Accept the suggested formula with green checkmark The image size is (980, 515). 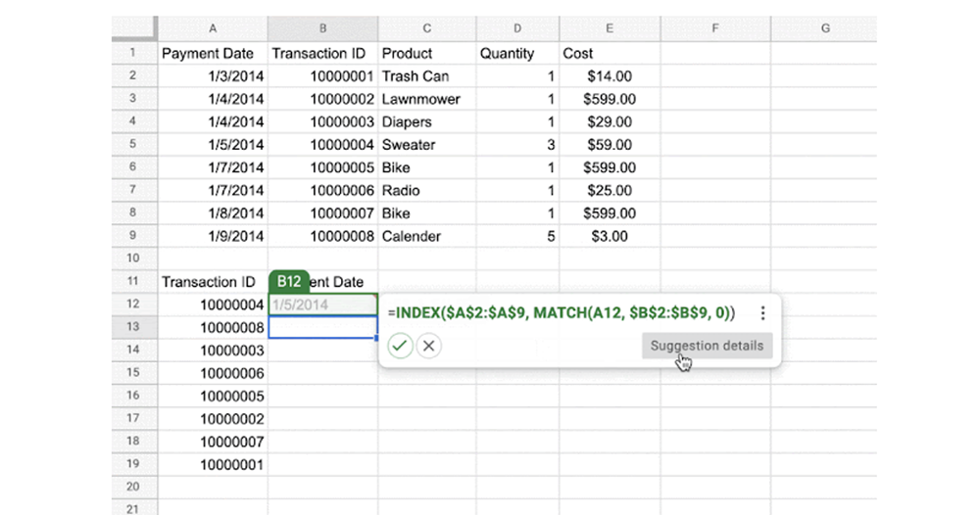400,346
